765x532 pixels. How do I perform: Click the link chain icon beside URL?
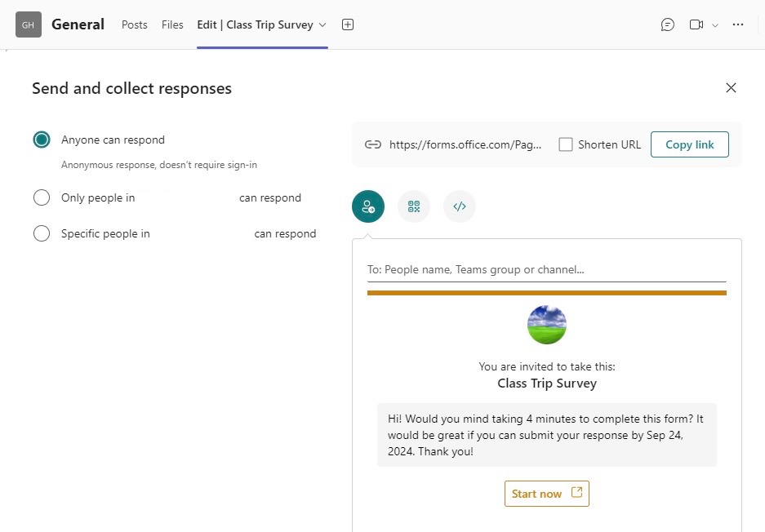(373, 144)
